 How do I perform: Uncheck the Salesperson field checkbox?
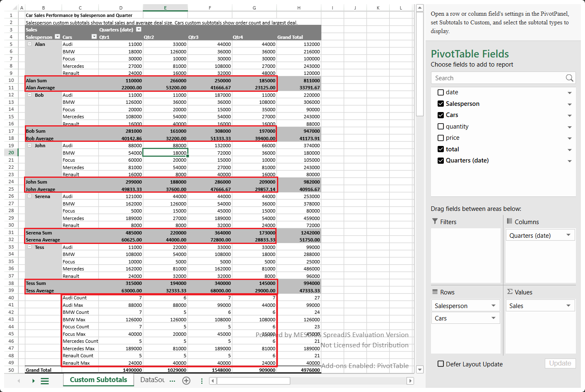[441, 104]
